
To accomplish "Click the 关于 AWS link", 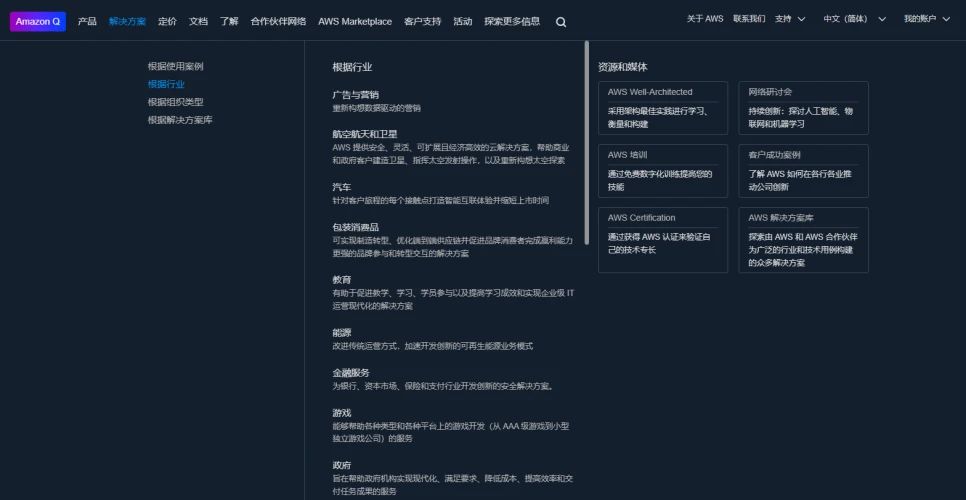I will (705, 19).
